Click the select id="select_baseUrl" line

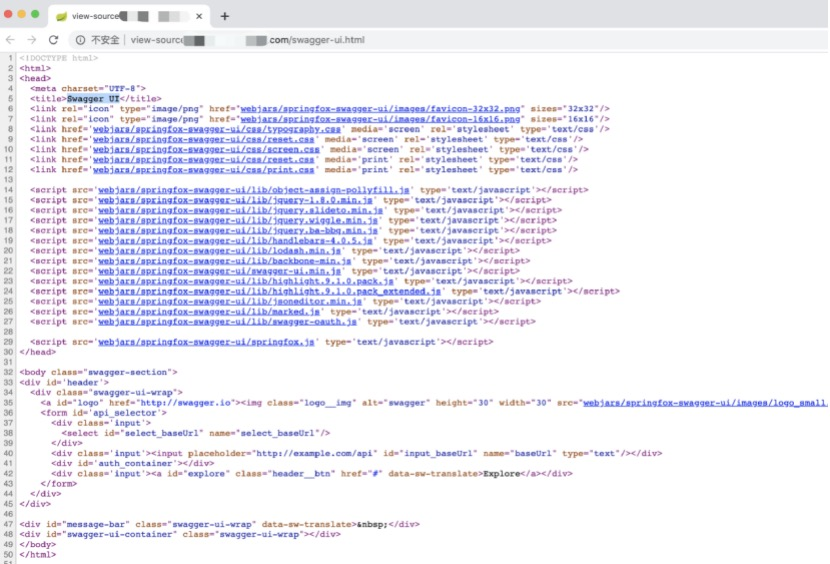click(196, 433)
